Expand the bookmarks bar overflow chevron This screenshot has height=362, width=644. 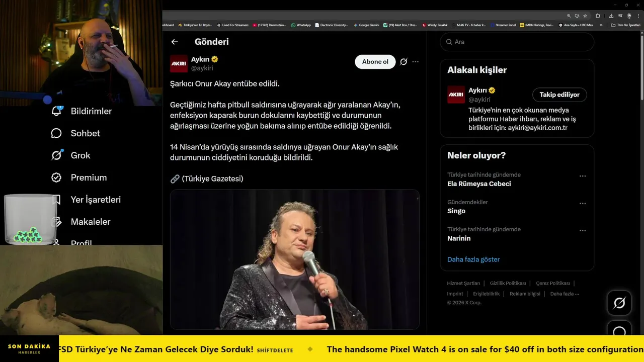(601, 25)
